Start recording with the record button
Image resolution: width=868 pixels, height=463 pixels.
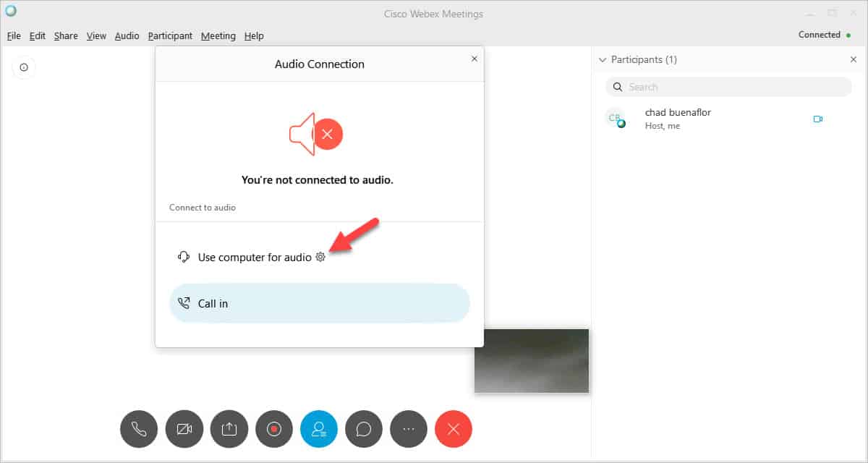point(274,429)
